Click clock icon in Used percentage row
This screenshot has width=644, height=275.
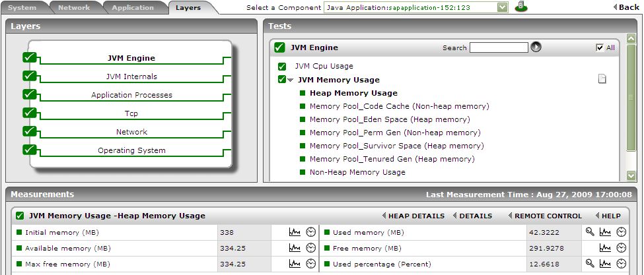(622, 264)
